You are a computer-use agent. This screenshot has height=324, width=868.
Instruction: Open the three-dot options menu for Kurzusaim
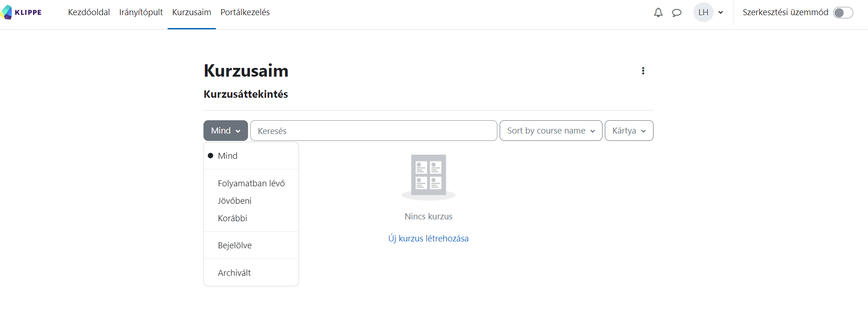(x=643, y=71)
